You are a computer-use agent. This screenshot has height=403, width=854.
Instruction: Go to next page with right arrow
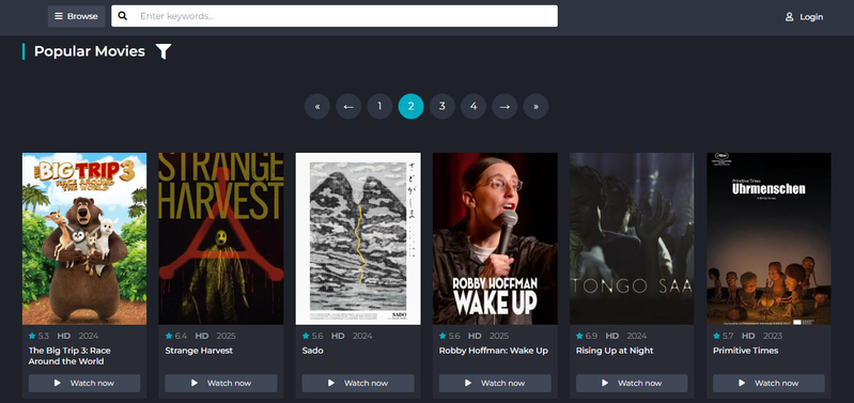point(505,106)
